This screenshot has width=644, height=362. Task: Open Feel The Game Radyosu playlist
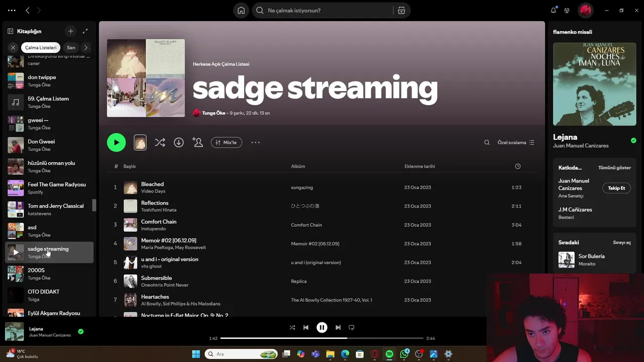pos(49,188)
